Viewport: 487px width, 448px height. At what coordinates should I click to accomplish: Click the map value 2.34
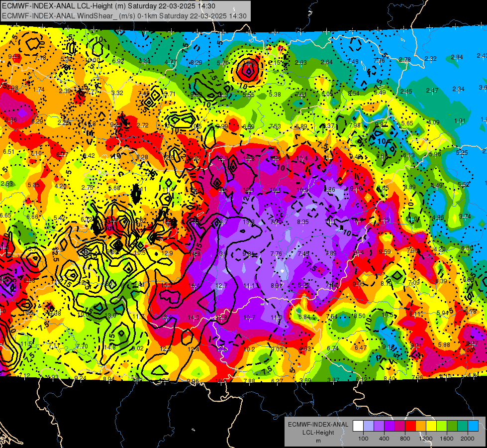click(x=458, y=89)
